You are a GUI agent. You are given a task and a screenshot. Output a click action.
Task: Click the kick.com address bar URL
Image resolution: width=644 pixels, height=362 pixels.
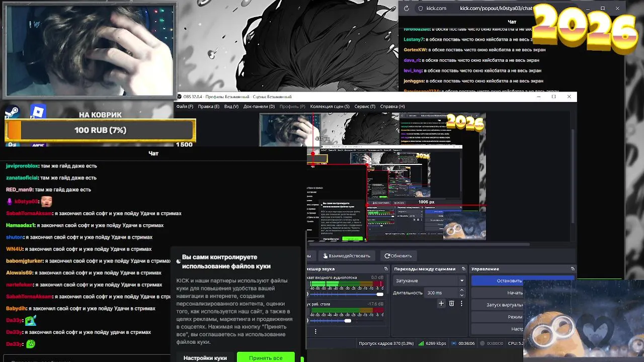click(x=496, y=8)
